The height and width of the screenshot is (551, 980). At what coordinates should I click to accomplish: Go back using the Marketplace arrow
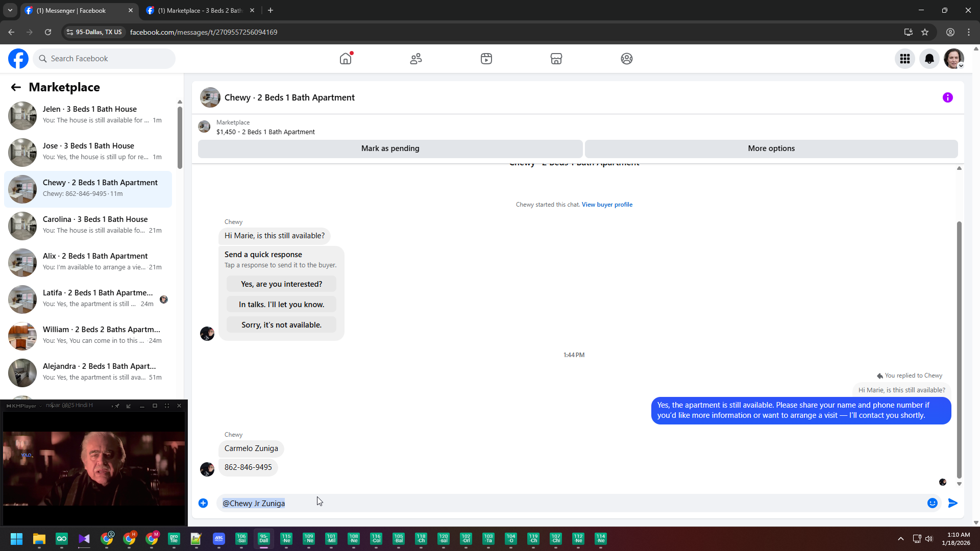(16, 87)
